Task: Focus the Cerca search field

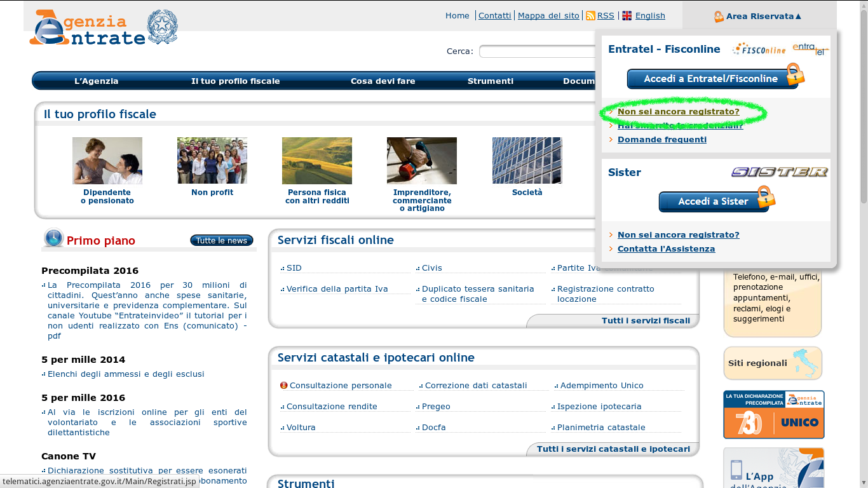Action: 538,51
